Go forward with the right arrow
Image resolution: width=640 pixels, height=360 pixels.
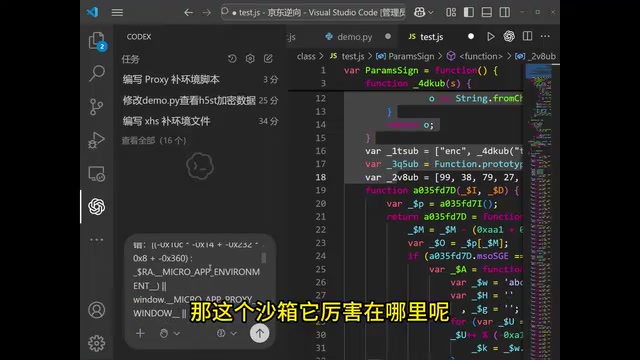207,13
